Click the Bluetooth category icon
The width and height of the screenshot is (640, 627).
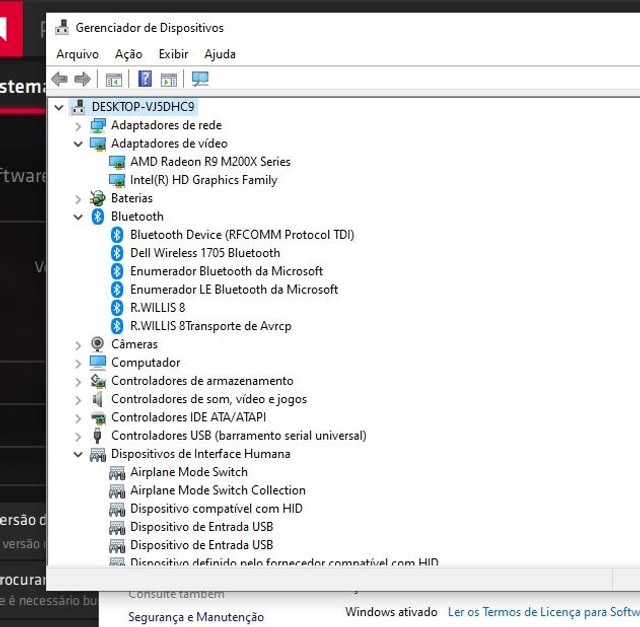[x=98, y=216]
